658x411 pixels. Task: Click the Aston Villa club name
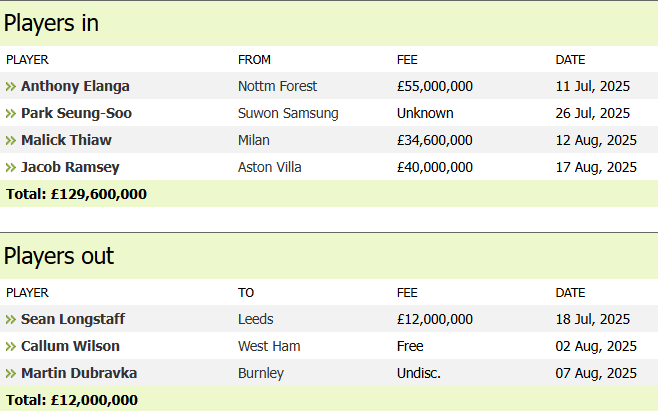pyautogui.click(x=269, y=168)
